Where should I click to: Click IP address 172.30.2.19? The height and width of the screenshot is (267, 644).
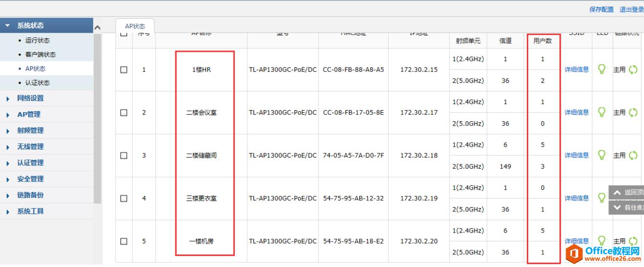(x=419, y=198)
